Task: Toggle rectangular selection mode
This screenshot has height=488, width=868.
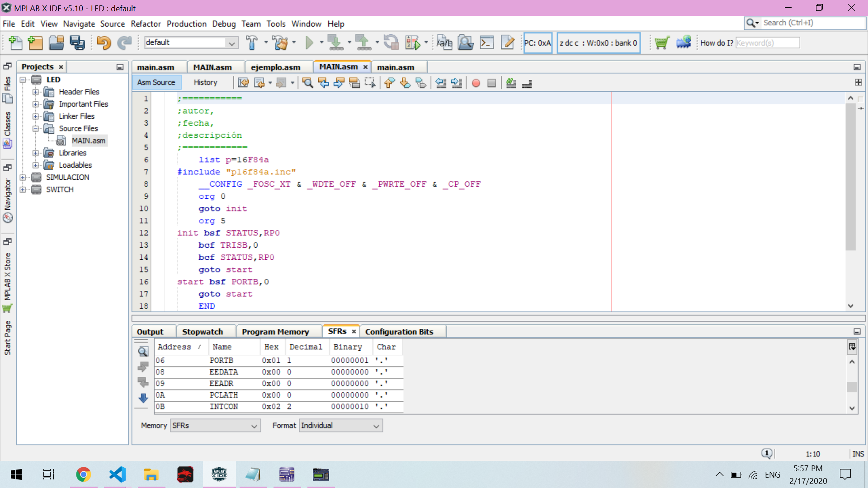Action: click(x=370, y=83)
